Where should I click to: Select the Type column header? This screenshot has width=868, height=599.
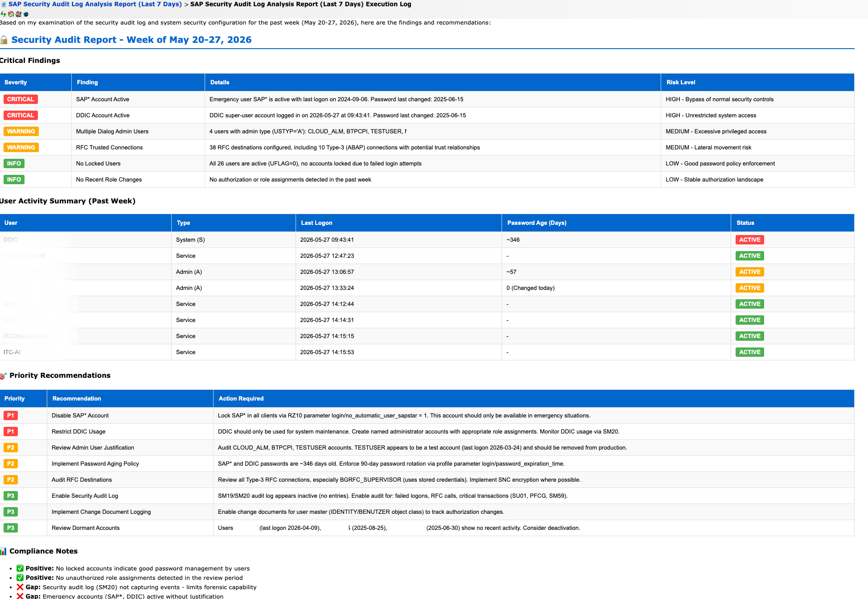[x=234, y=223]
